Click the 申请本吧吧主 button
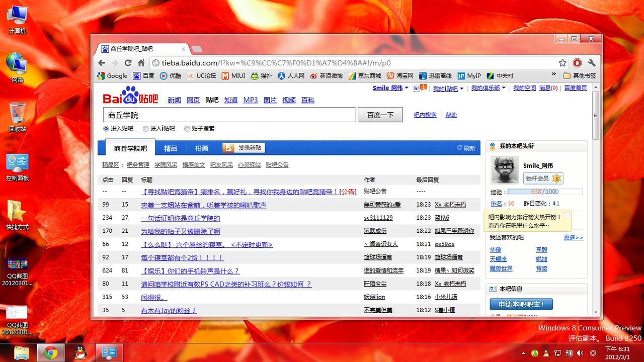The height and width of the screenshot is (362, 644). [x=521, y=304]
